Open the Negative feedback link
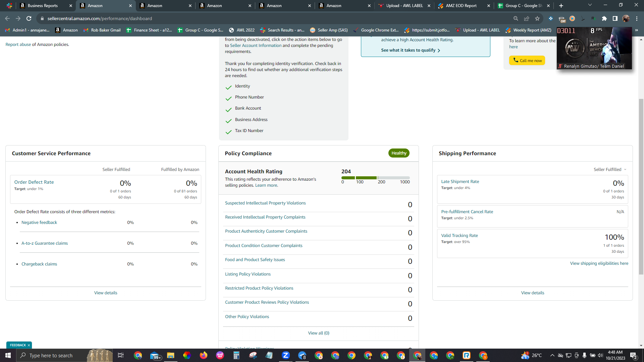644x362 pixels. 39,223
